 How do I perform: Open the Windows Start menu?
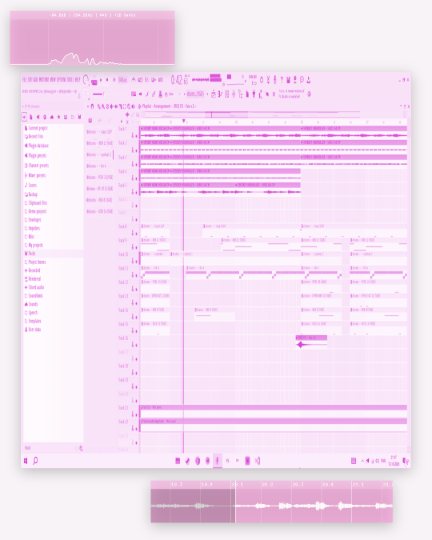click(x=26, y=461)
